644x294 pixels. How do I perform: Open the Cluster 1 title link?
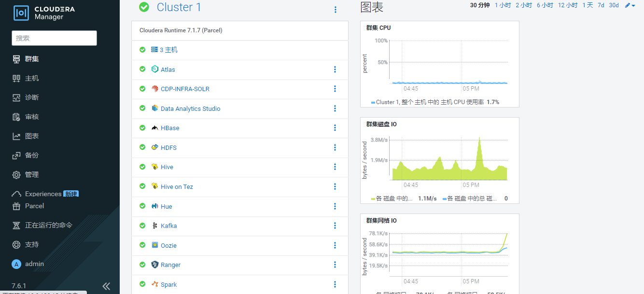coord(179,7)
